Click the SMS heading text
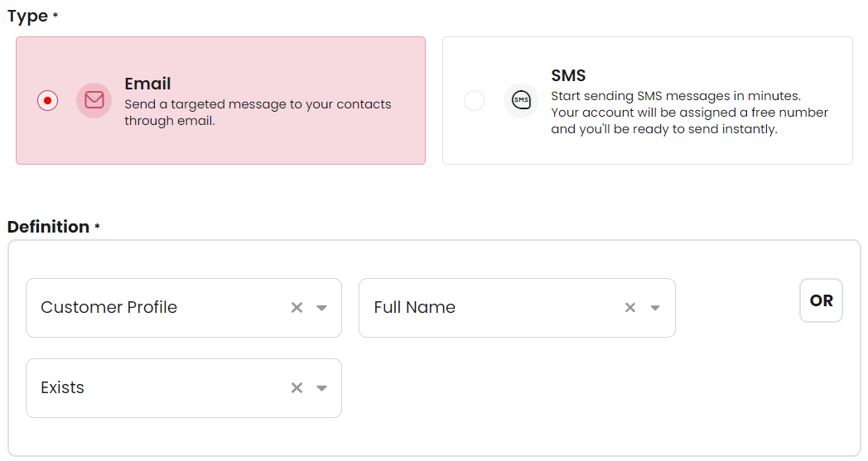Screen dimensions: 868x461 click(x=568, y=75)
